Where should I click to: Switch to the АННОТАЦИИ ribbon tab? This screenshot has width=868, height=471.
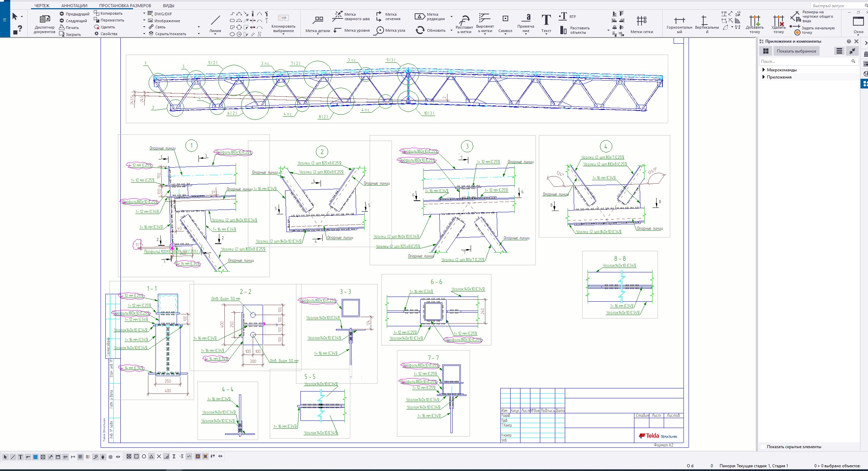click(x=74, y=5)
